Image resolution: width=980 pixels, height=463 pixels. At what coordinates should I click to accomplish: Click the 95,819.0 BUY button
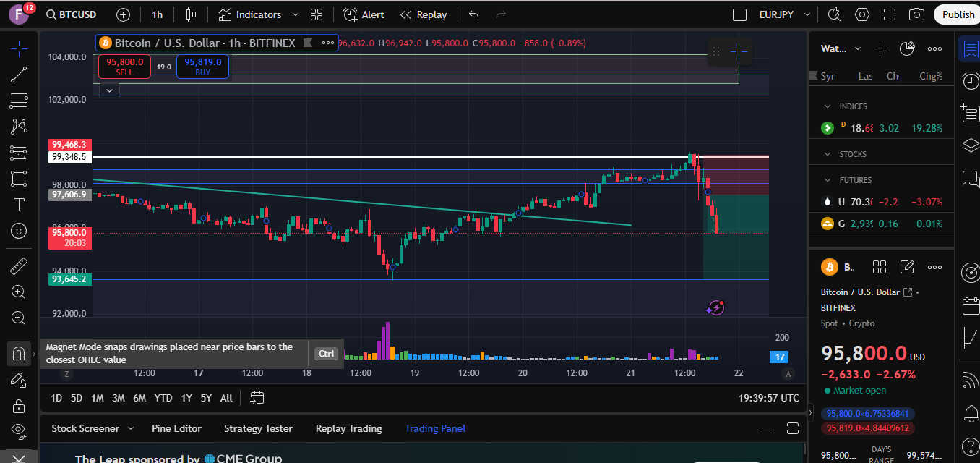pyautogui.click(x=202, y=67)
